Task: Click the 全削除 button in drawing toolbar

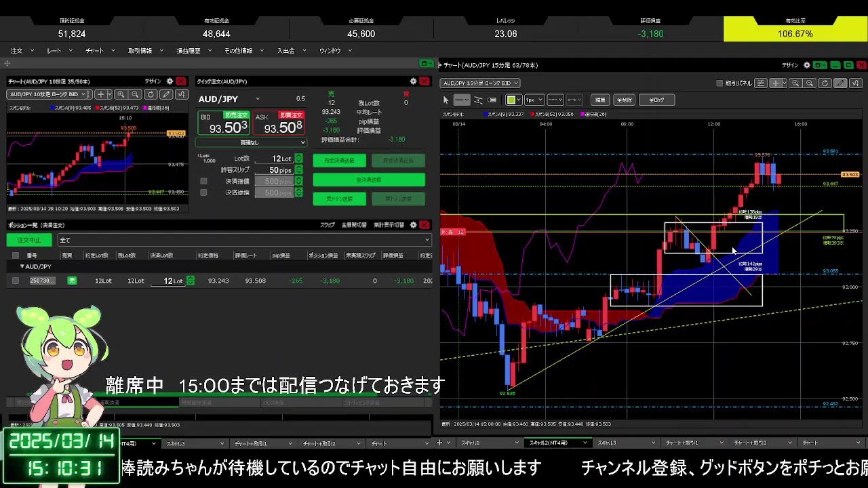Action: (x=624, y=100)
